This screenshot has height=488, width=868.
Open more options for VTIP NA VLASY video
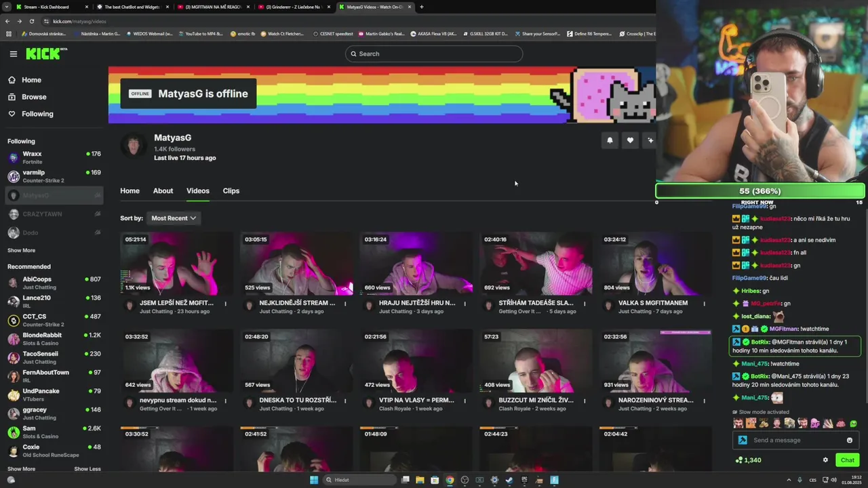[465, 401]
